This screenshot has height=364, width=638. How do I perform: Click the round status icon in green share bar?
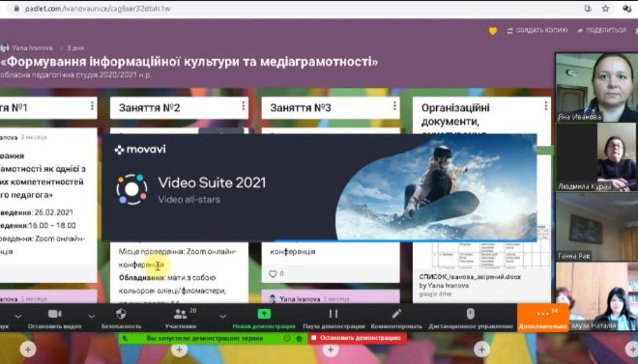287,338
